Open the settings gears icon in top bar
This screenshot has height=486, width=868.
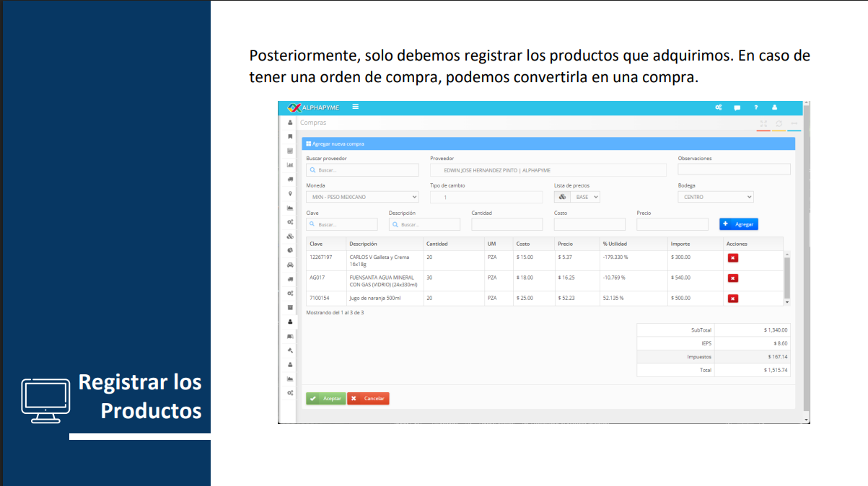click(x=718, y=107)
